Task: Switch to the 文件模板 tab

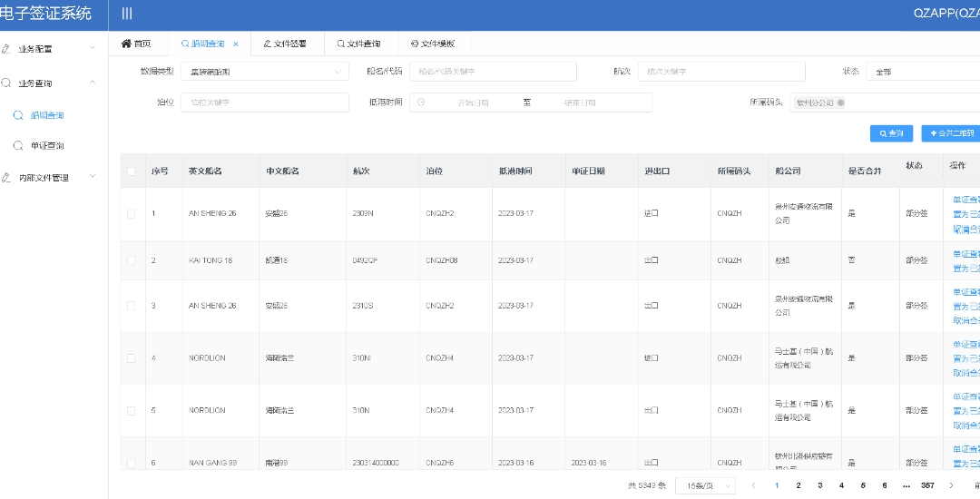Action: (x=433, y=44)
